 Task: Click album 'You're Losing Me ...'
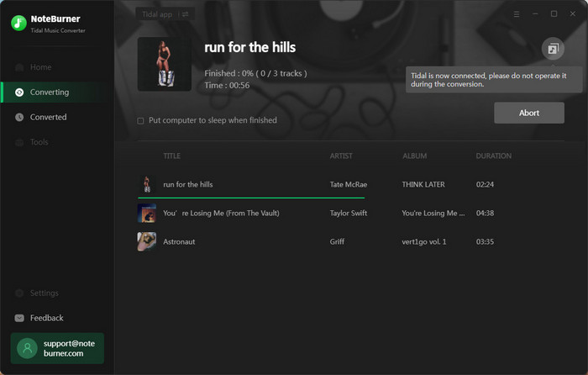[433, 213]
